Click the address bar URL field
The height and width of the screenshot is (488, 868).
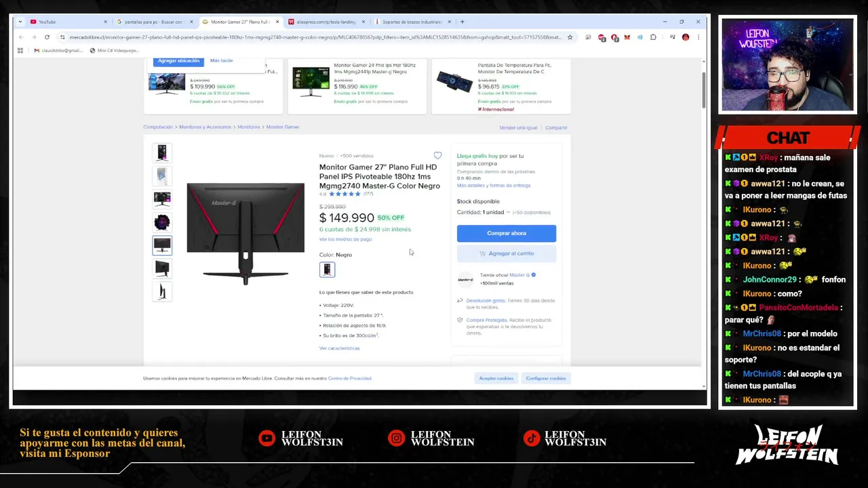point(315,37)
